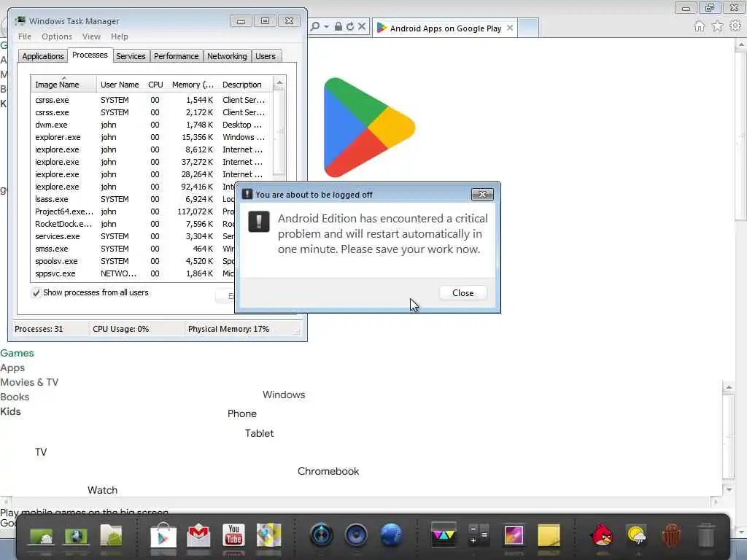The image size is (747, 560).
Task: Click the large Google Play logo
Action: pos(368,127)
